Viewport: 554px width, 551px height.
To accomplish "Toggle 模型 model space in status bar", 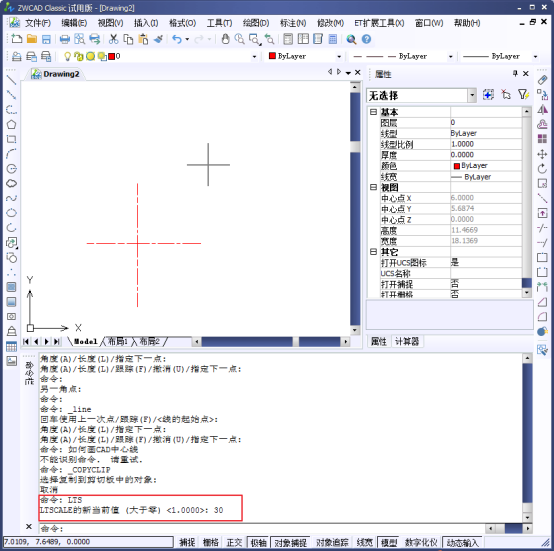I will (389, 542).
